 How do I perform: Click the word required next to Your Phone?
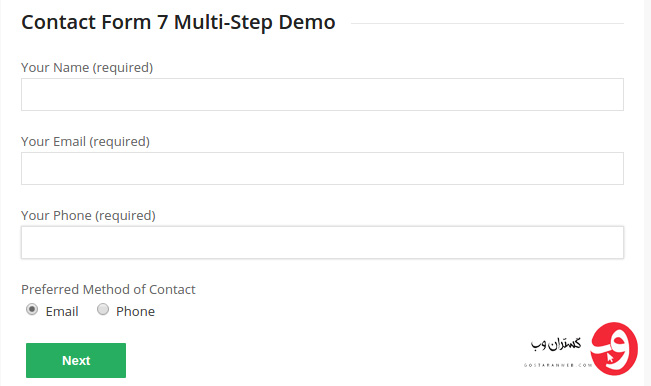[125, 216]
